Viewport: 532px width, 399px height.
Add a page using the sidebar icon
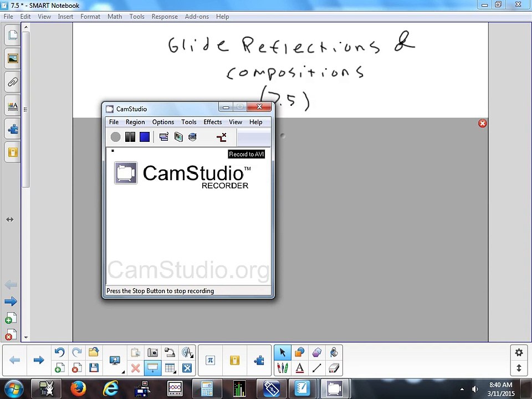pyautogui.click(x=11, y=318)
